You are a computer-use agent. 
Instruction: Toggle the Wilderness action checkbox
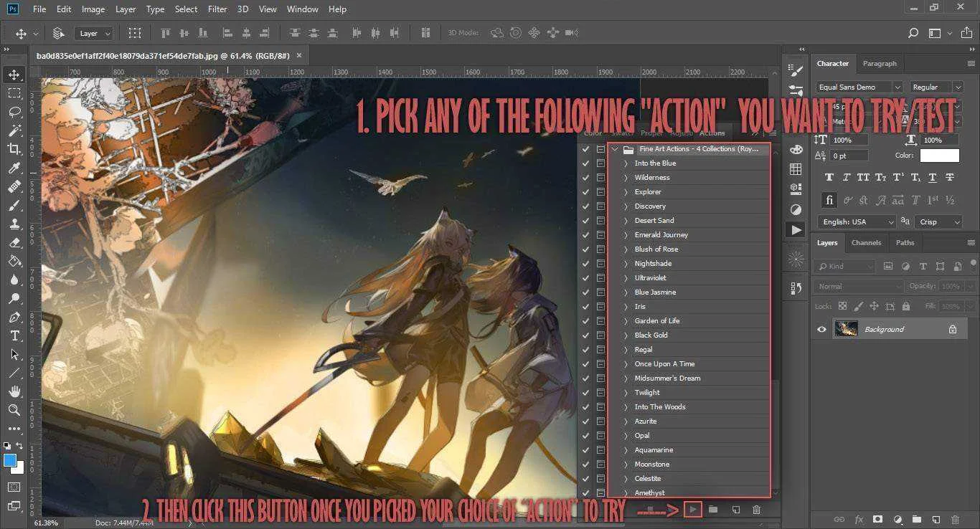pyautogui.click(x=586, y=178)
